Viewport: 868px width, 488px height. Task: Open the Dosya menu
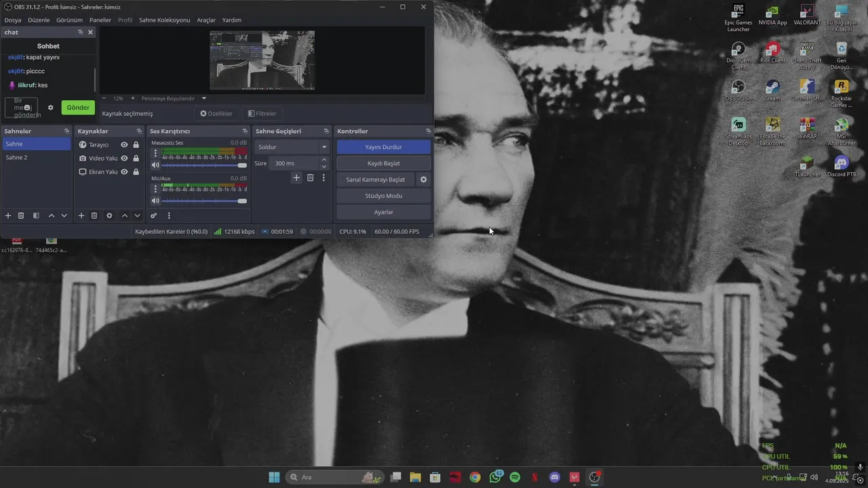(13, 20)
